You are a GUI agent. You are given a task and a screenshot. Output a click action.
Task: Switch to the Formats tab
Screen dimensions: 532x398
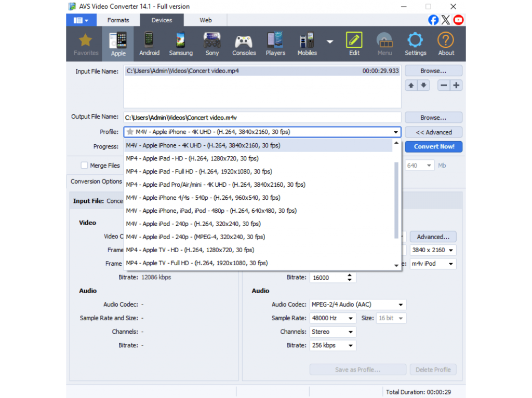[x=118, y=20]
